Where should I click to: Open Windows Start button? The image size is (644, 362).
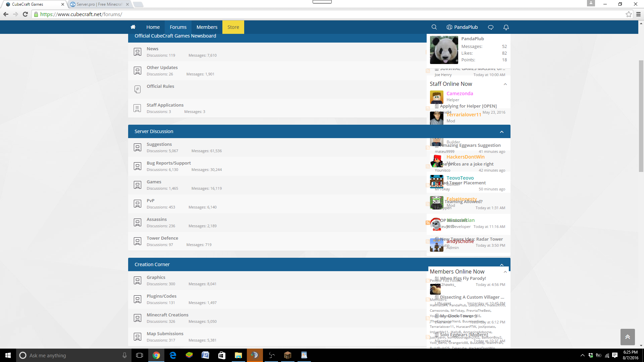[8, 355]
